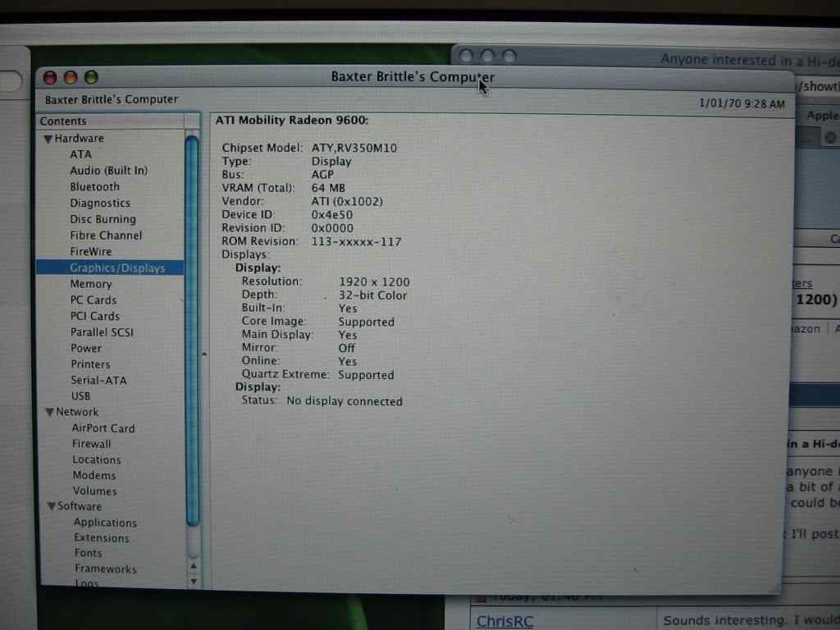The image size is (840, 630).
Task: Click the ROM Revision value 113-xxxxx-117
Action: (x=356, y=242)
